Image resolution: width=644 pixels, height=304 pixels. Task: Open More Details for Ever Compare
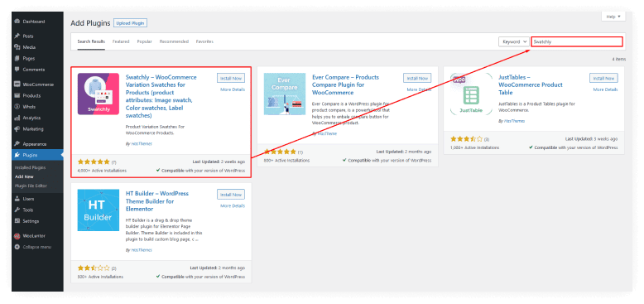tap(419, 89)
